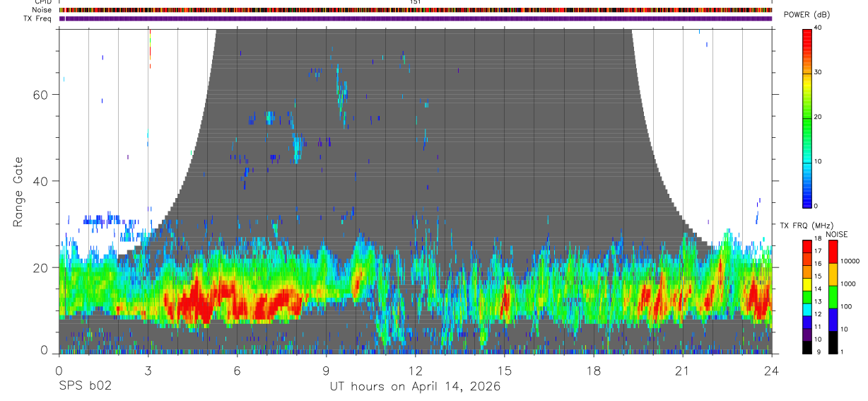Click the 3 tick on UT hours axis

148,370
